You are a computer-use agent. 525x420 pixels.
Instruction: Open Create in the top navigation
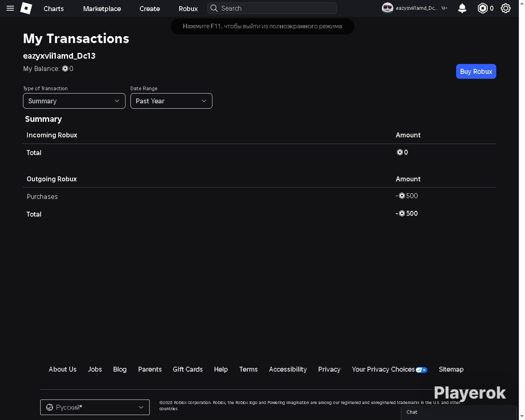[150, 9]
